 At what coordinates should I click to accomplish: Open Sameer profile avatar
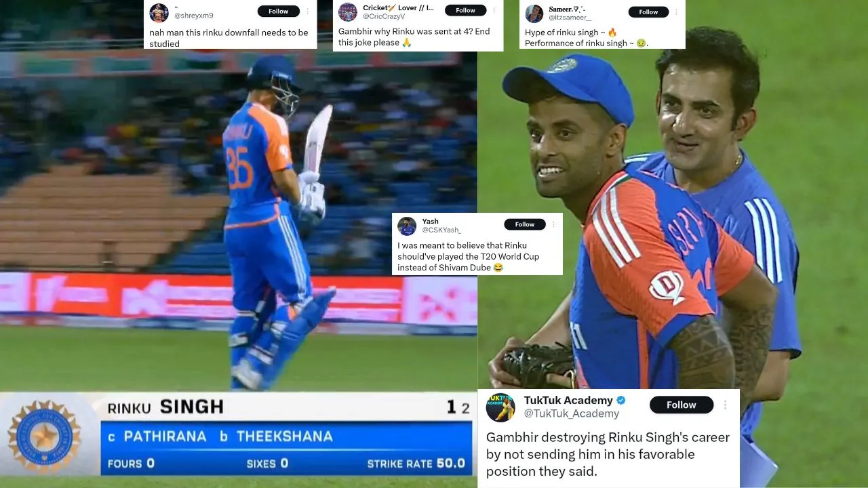coord(534,14)
